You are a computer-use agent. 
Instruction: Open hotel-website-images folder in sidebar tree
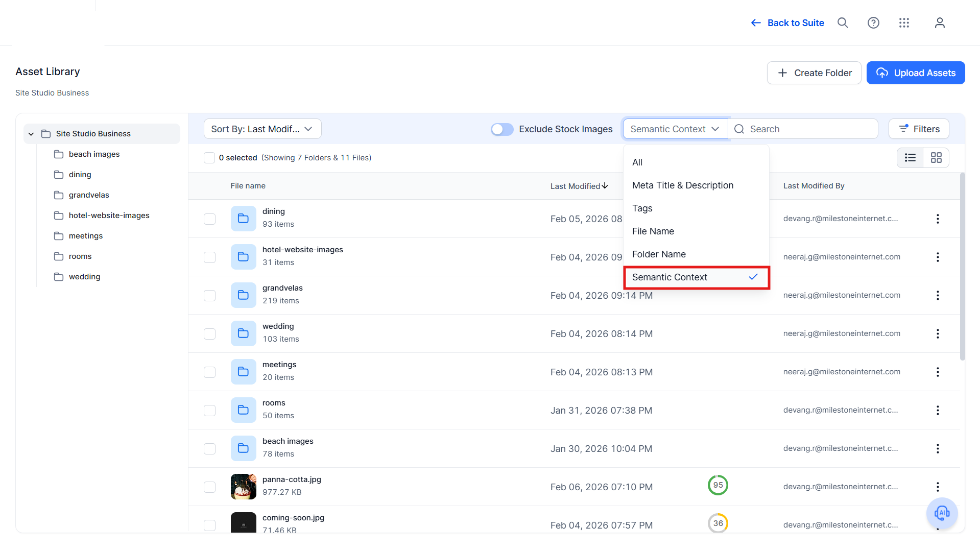109,215
